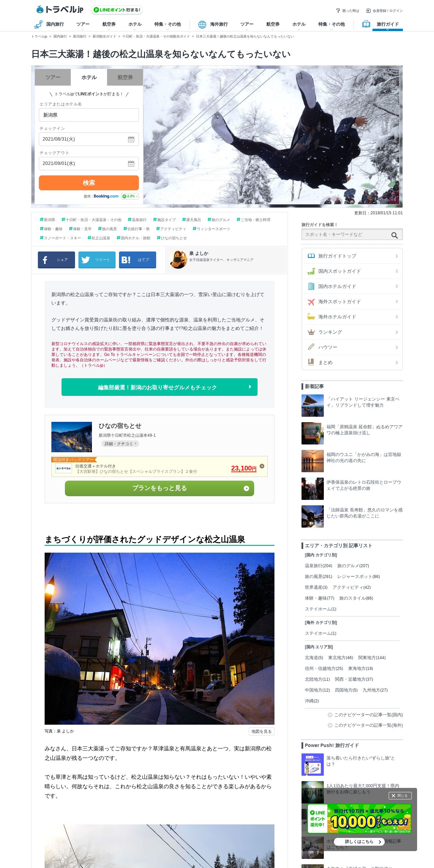Click プランをもっと見る button
434x868 pixels.
point(160,488)
